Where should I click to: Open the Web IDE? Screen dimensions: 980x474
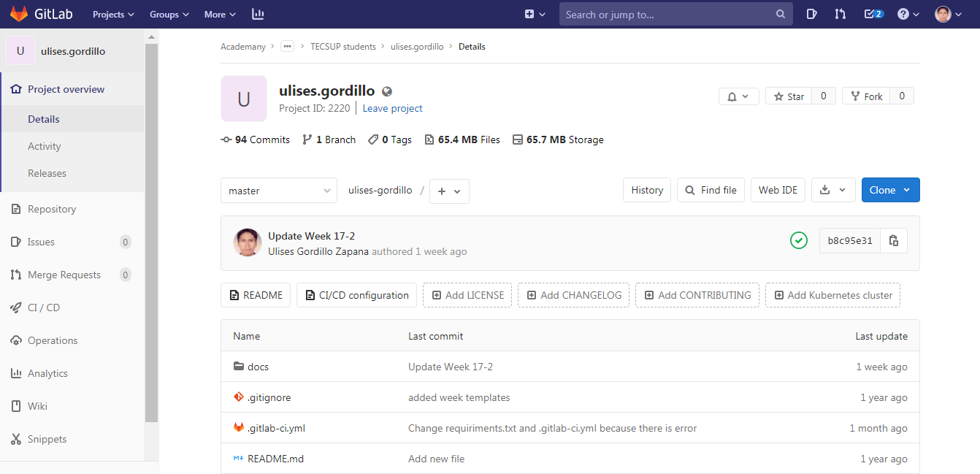click(778, 190)
